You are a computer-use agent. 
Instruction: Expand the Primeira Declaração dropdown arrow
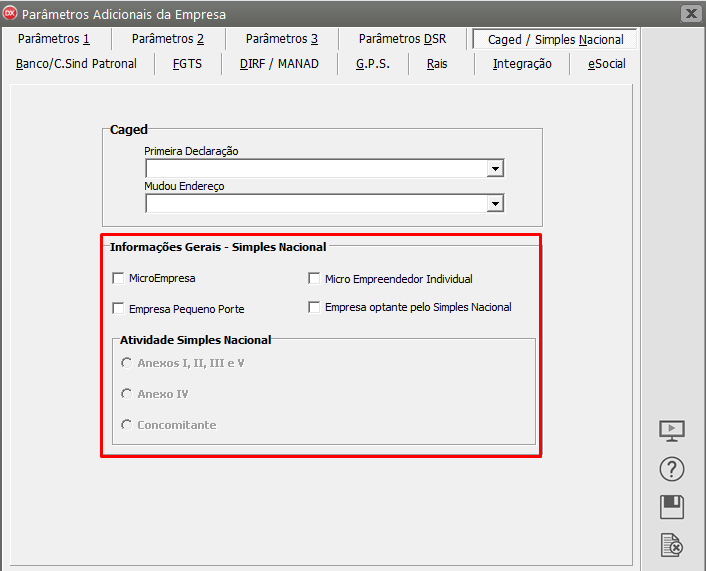click(494, 169)
